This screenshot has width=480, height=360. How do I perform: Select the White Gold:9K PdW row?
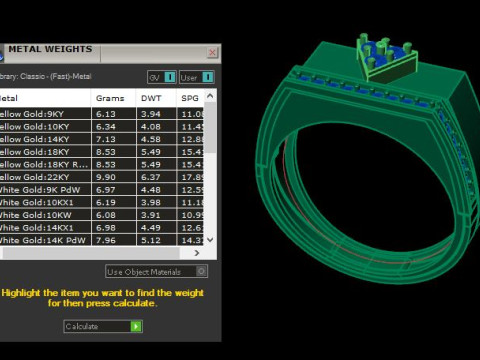click(x=102, y=190)
